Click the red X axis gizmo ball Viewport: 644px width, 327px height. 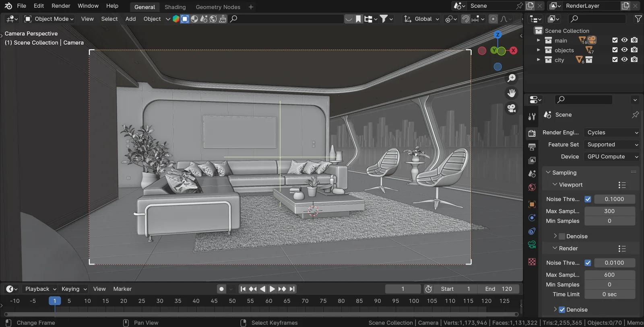513,51
